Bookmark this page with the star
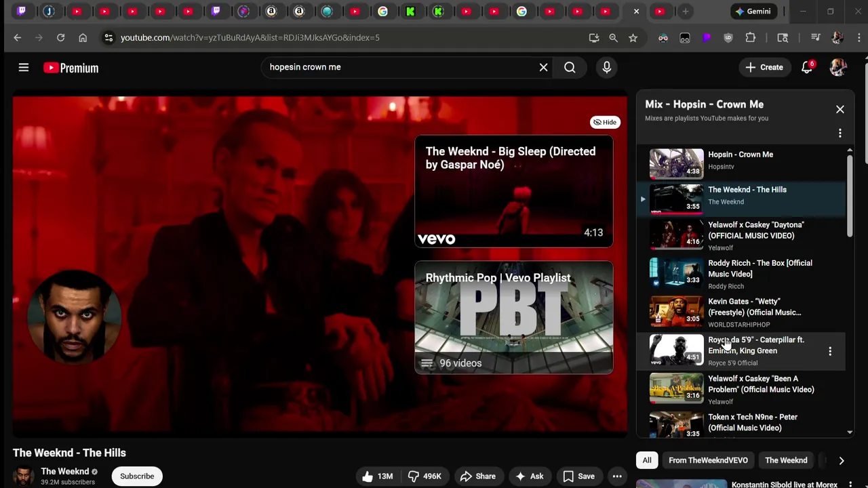This screenshot has width=868, height=488. [633, 38]
